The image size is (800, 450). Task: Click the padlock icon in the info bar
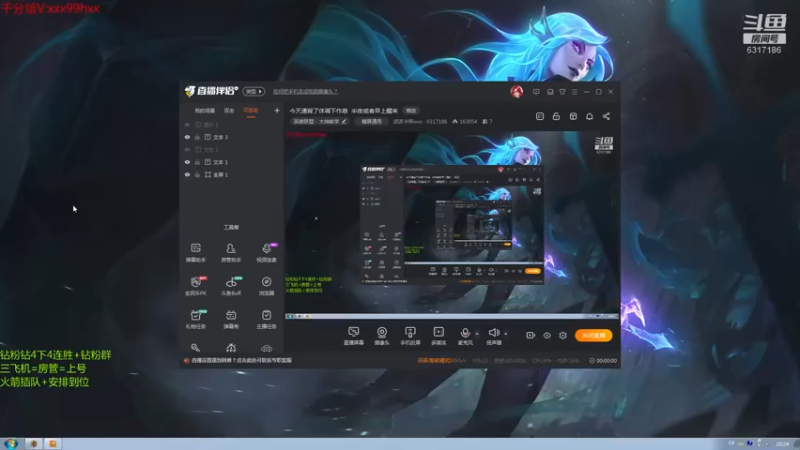pyautogui.click(x=556, y=116)
